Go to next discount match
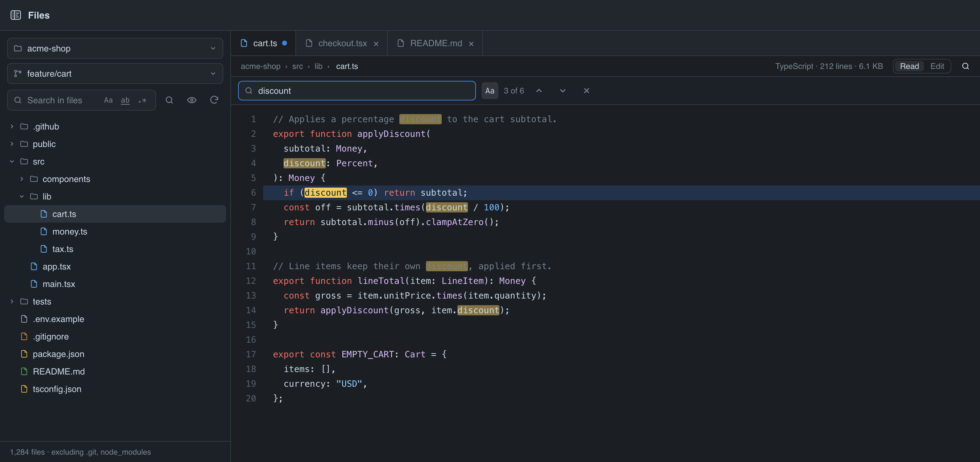Viewport: 980px width, 462px height. [563, 91]
